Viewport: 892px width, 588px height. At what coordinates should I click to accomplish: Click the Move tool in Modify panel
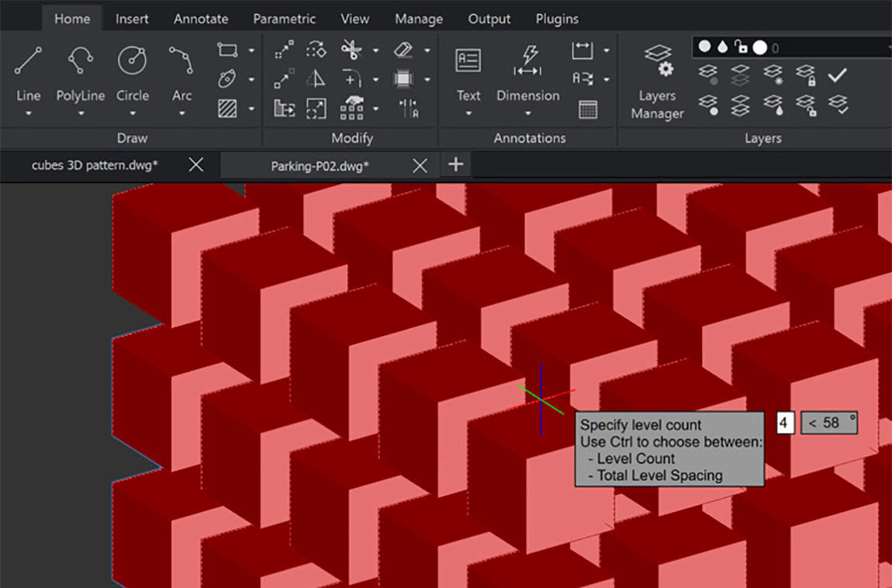coord(284,50)
